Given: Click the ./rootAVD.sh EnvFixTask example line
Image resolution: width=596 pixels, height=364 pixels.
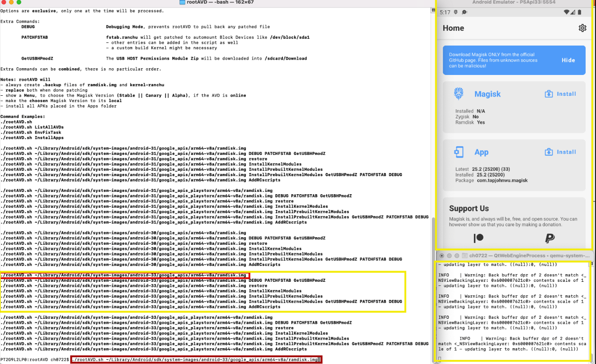Looking at the screenshot, I should pos(31,132).
